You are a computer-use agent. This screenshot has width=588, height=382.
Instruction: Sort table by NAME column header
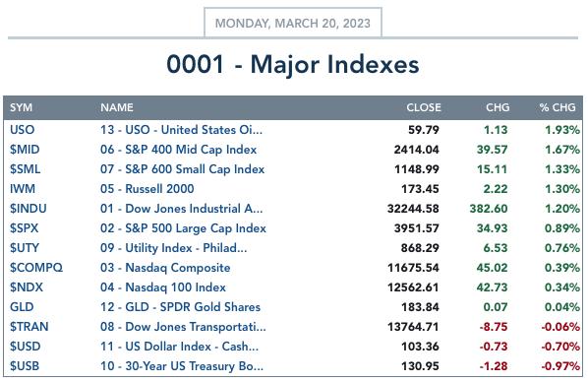pos(117,107)
